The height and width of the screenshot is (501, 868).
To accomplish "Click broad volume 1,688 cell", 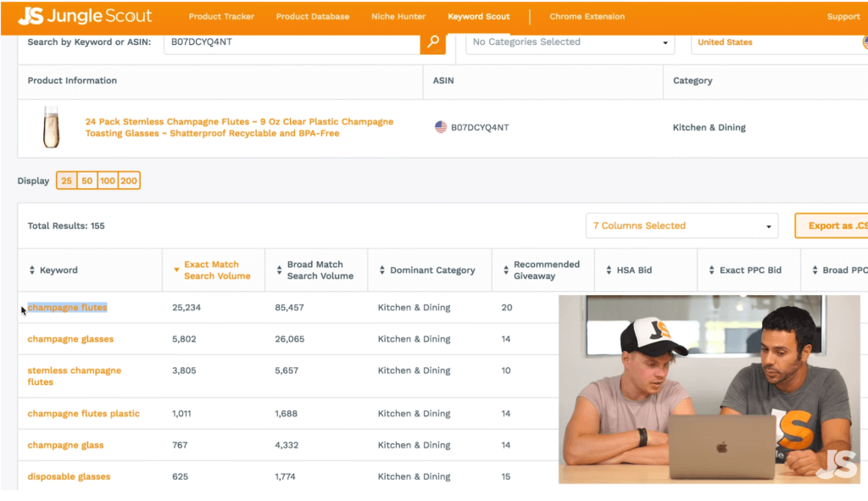I will click(286, 414).
